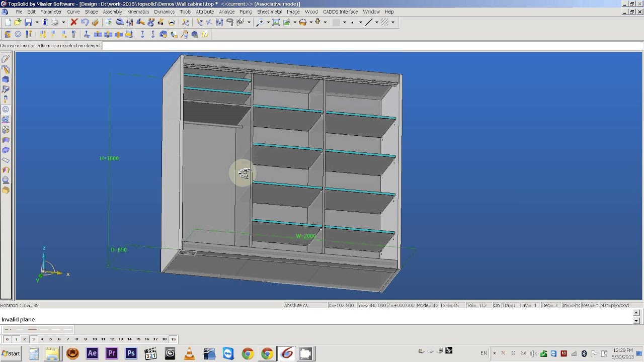This screenshot has height=362, width=644.
Task: Open Adobe Premiere from taskbar
Action: pyautogui.click(x=111, y=353)
